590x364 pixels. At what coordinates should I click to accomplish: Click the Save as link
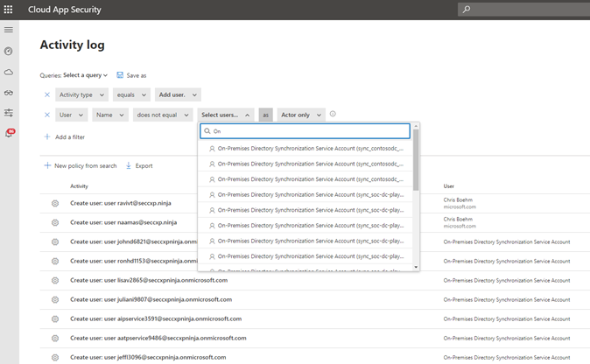tap(137, 75)
